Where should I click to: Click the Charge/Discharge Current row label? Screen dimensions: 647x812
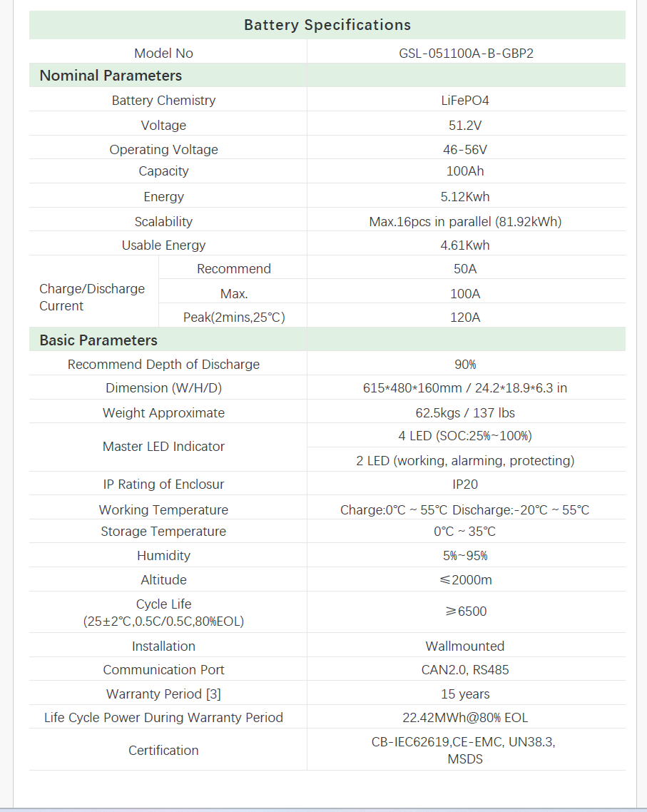[x=92, y=297]
